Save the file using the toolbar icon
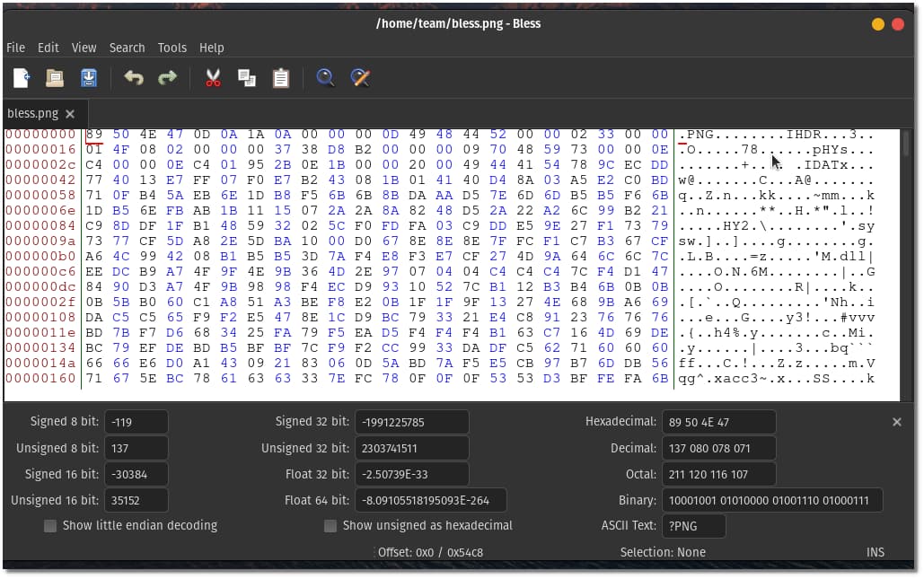This screenshot has height=579, width=924. pyautogui.click(x=89, y=78)
